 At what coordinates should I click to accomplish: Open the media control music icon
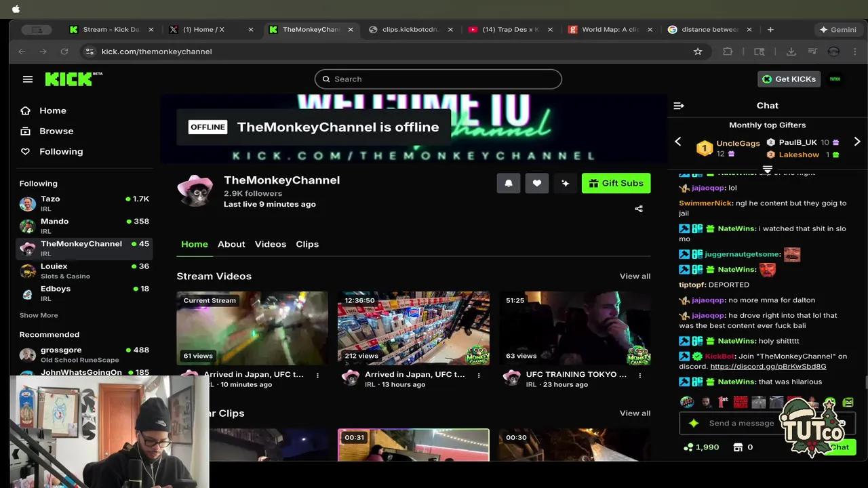812,52
